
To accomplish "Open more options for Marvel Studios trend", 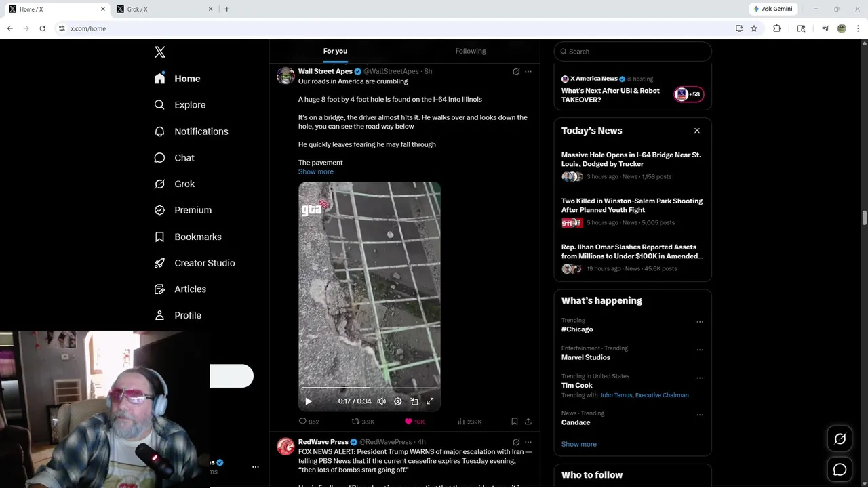I will click(x=700, y=350).
